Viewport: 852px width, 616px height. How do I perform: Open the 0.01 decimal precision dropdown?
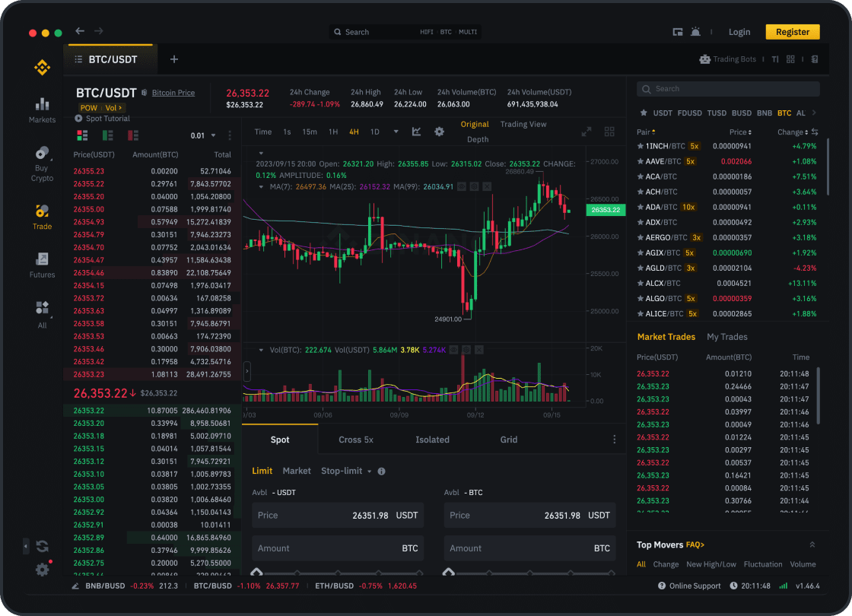pyautogui.click(x=202, y=135)
